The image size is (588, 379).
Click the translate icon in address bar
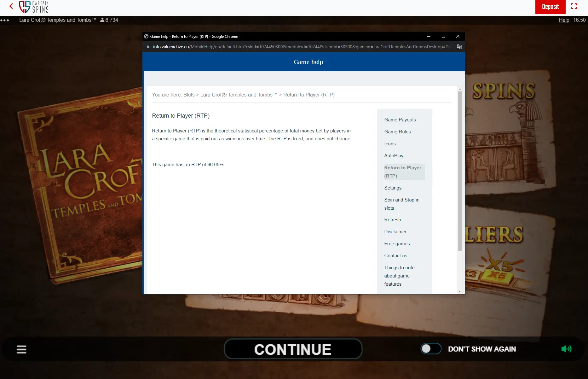click(x=459, y=47)
